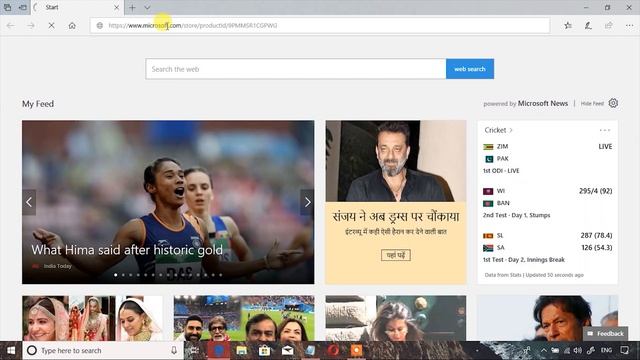This screenshot has height=360, width=640.
Task: Click the WI score 295/4 (92)
Action: pyautogui.click(x=596, y=191)
